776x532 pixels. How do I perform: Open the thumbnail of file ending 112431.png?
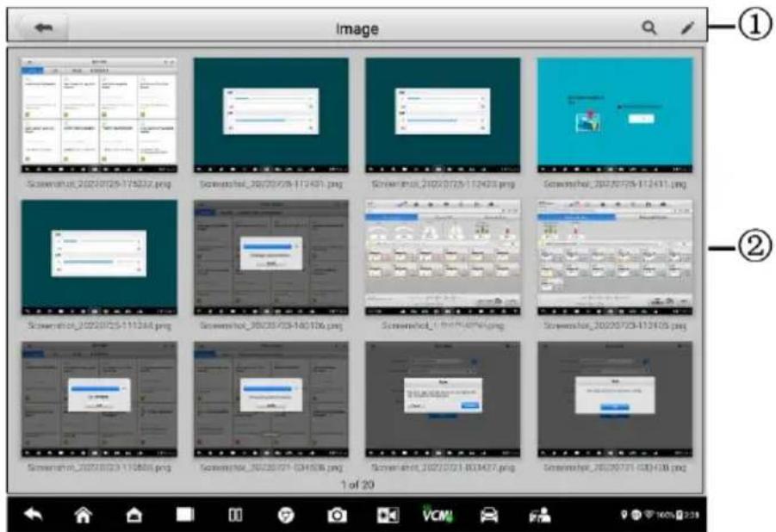point(270,114)
